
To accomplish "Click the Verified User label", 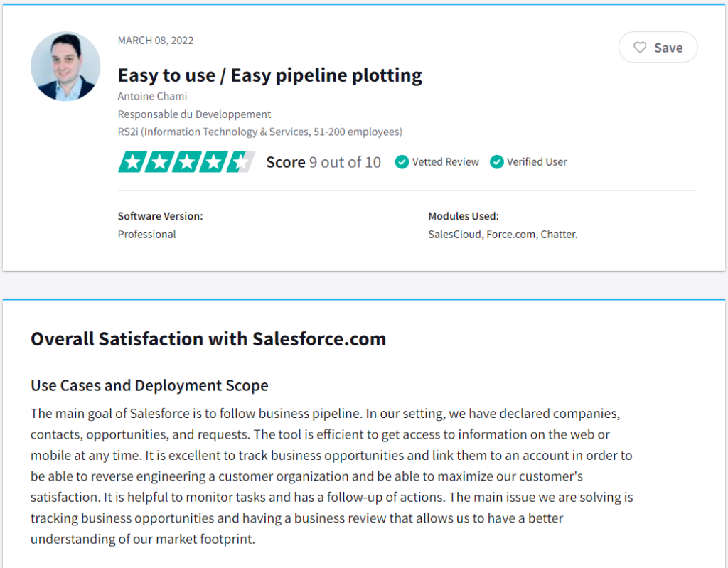I will point(537,162).
